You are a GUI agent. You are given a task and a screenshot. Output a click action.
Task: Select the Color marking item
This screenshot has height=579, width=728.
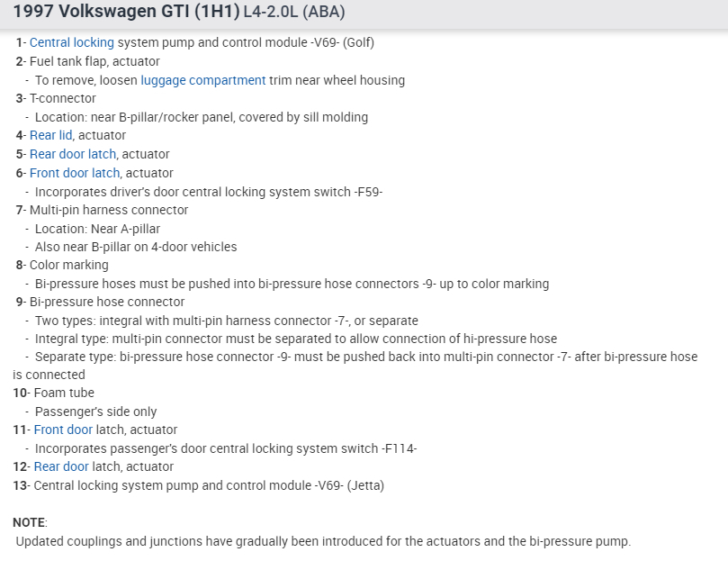click(68, 265)
